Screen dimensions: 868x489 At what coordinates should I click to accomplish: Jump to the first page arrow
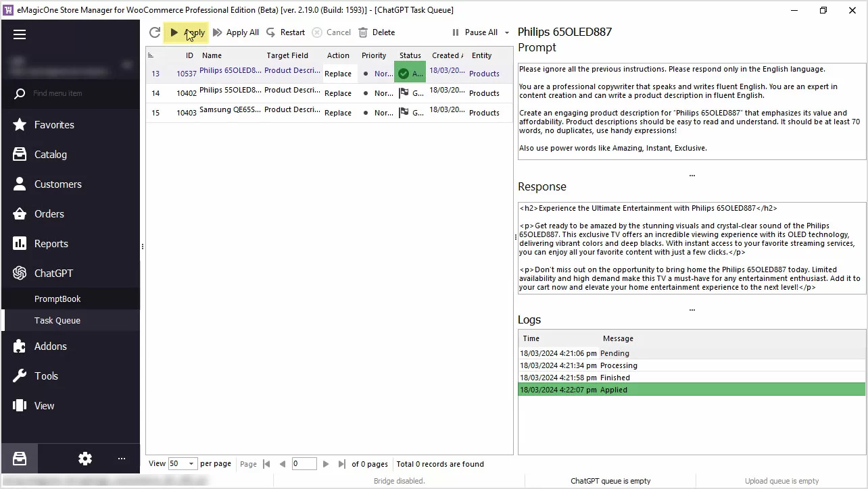(x=266, y=464)
